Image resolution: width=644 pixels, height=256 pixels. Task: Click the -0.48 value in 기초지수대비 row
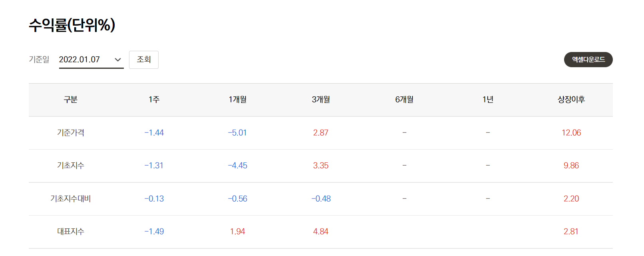click(321, 199)
